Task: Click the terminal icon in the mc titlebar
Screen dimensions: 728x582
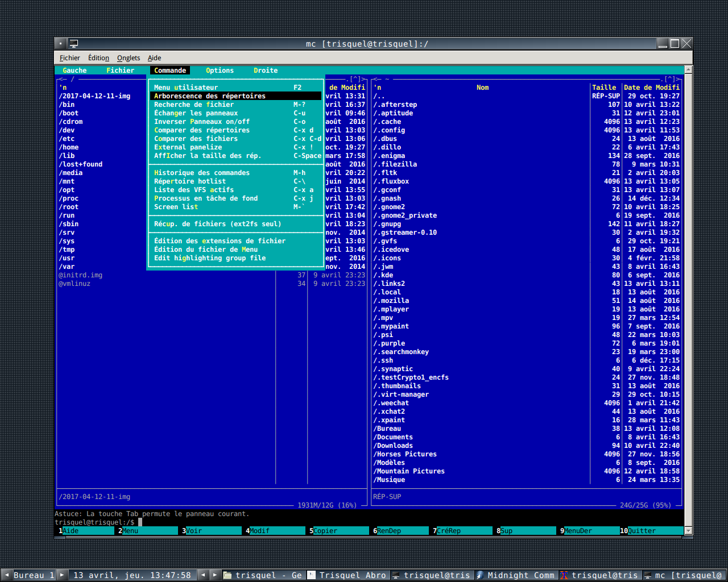Action: click(73, 43)
